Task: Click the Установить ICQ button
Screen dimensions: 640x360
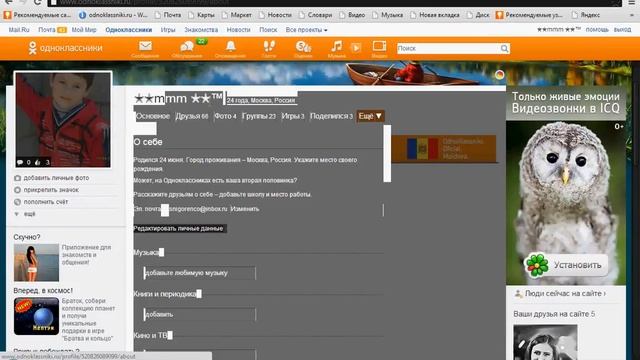Action: pos(566,265)
